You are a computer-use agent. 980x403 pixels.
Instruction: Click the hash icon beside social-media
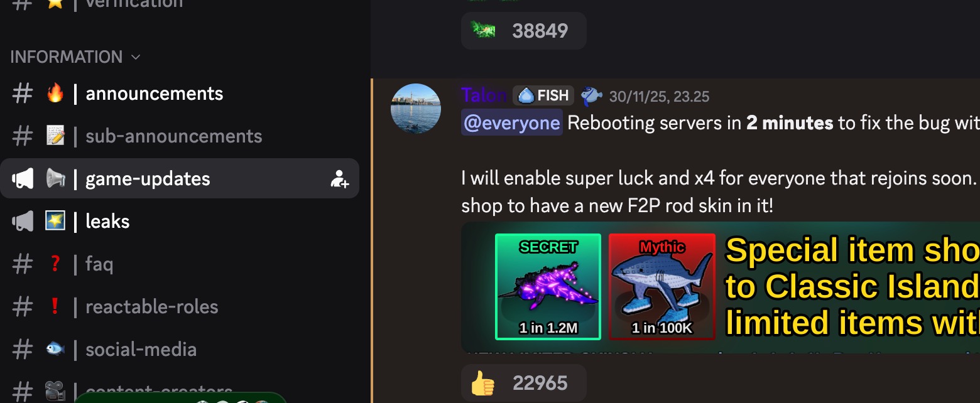23,350
